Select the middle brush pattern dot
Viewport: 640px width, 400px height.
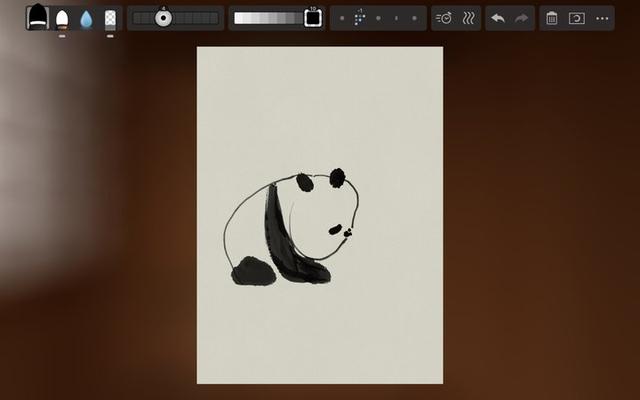(378, 18)
